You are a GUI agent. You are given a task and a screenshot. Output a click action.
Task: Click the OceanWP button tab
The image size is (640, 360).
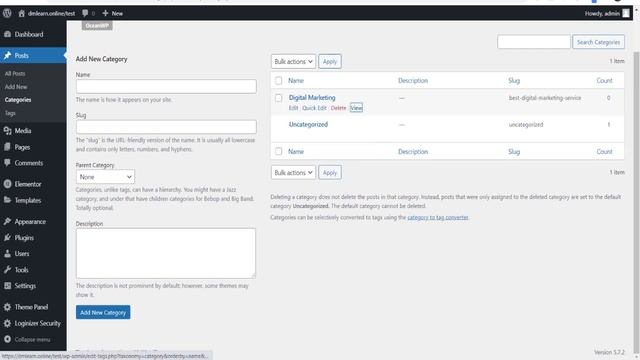click(97, 25)
